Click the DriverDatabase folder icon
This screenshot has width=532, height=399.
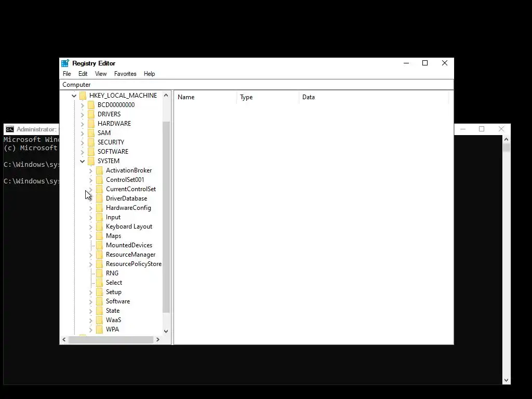click(99, 198)
